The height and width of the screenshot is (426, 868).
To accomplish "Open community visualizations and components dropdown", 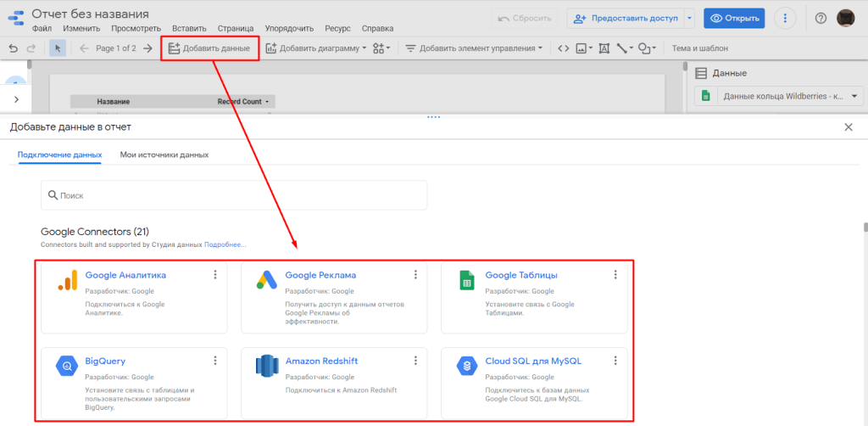I will click(x=381, y=48).
